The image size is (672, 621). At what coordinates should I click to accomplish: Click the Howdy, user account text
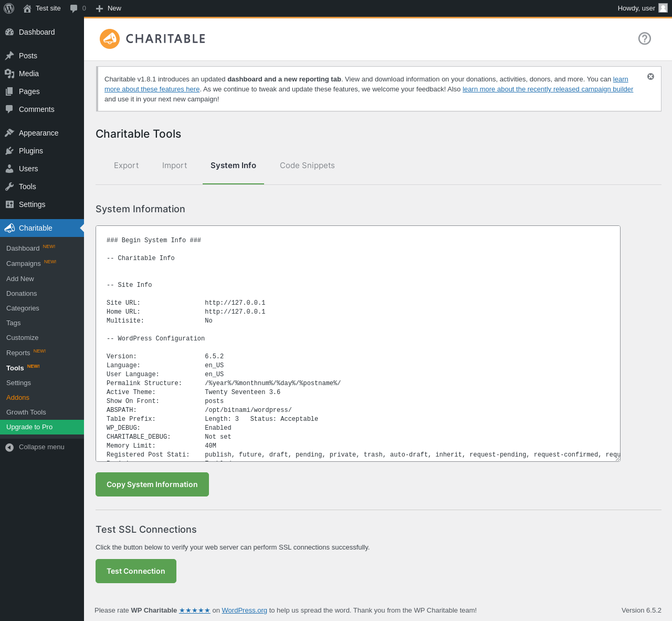(x=636, y=8)
